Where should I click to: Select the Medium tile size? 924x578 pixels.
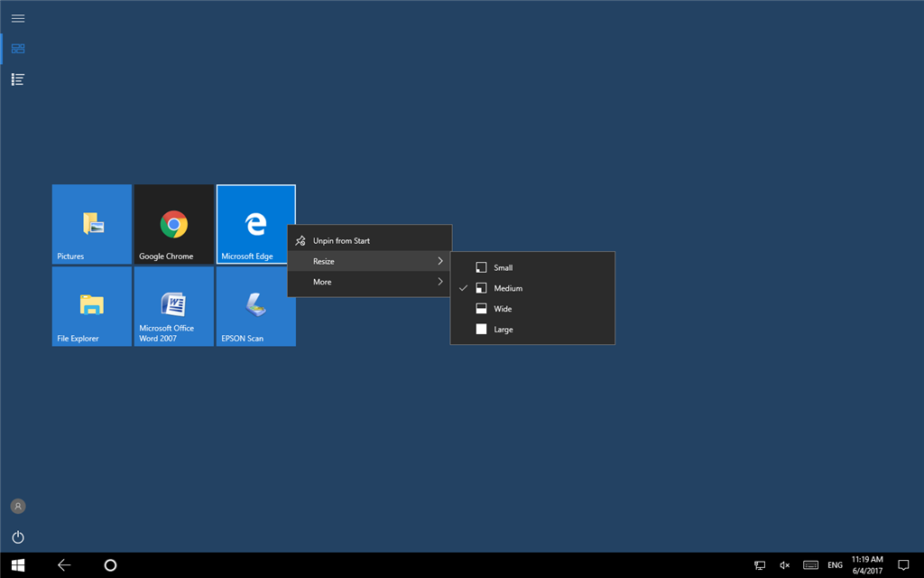point(532,288)
